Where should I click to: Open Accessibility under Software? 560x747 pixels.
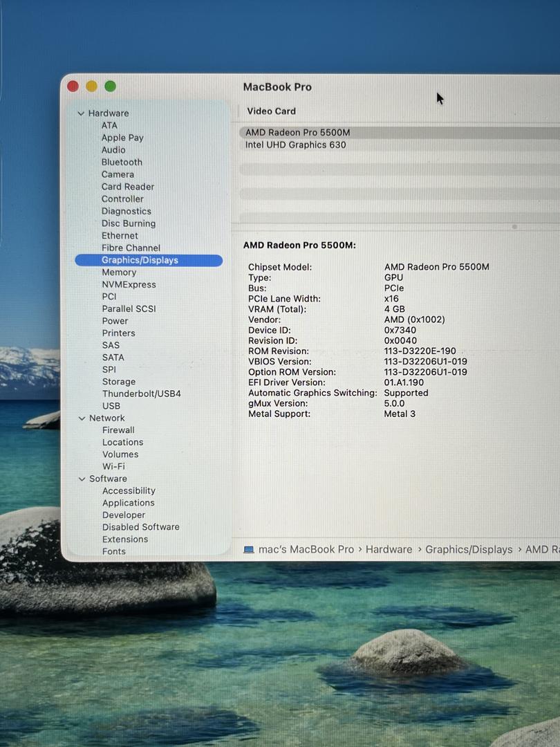click(x=129, y=490)
